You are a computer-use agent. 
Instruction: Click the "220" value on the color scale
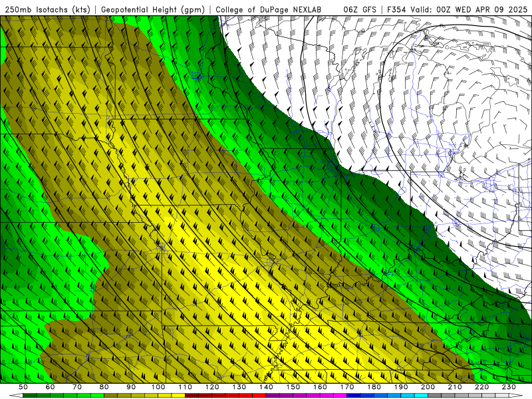[481, 387]
